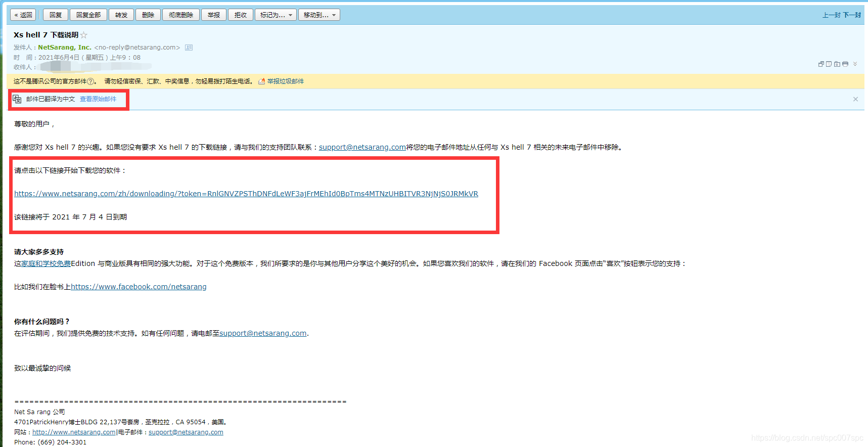Print this email icon
Image resolution: width=868 pixels, height=447 pixels.
pyautogui.click(x=845, y=64)
